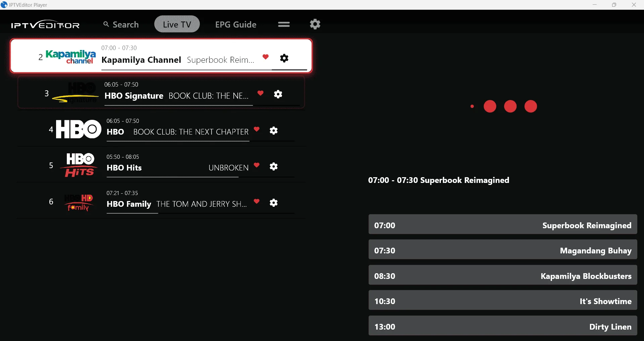This screenshot has width=644, height=341.
Task: Minimize the IPTVEditor Player window
Action: click(x=595, y=5)
